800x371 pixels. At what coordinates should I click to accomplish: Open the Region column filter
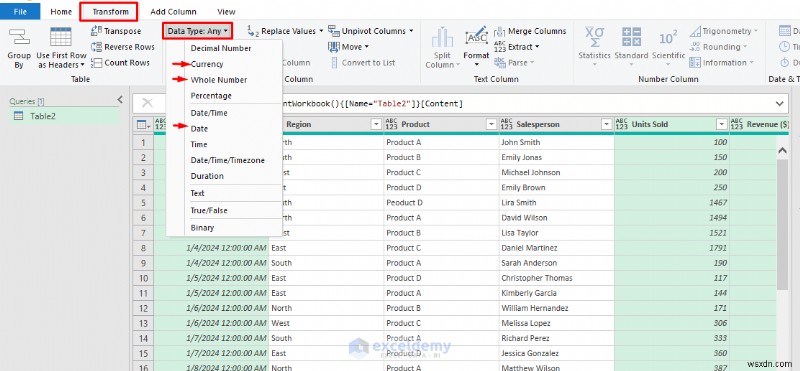point(376,124)
